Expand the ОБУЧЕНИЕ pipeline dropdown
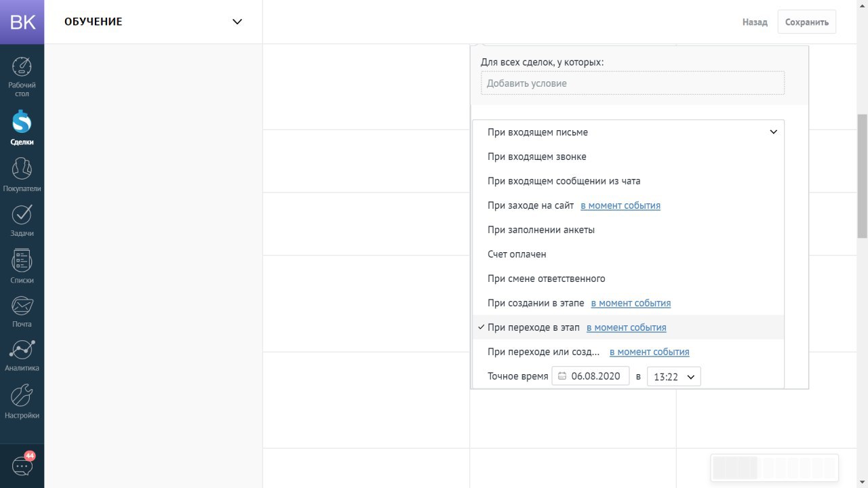The image size is (868, 488). [x=237, y=22]
